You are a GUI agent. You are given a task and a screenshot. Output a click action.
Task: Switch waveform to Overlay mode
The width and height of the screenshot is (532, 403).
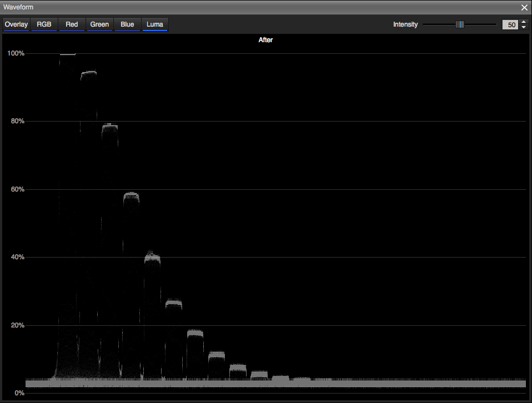[16, 24]
